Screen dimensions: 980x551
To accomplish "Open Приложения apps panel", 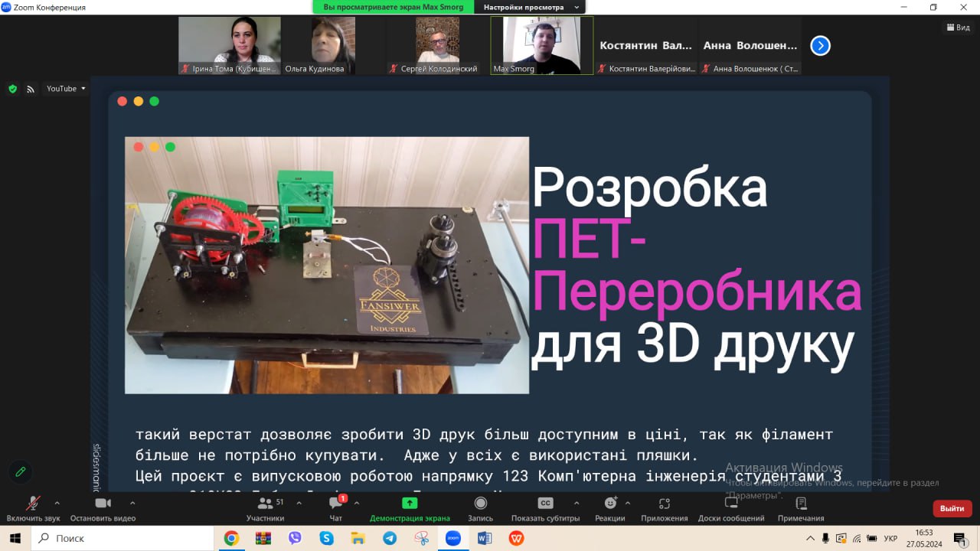I will click(664, 504).
